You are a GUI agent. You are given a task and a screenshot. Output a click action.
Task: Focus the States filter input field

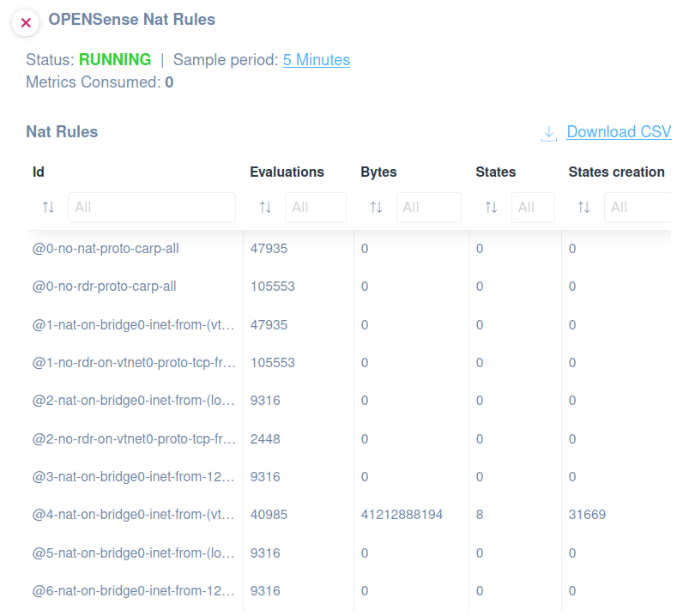click(533, 208)
